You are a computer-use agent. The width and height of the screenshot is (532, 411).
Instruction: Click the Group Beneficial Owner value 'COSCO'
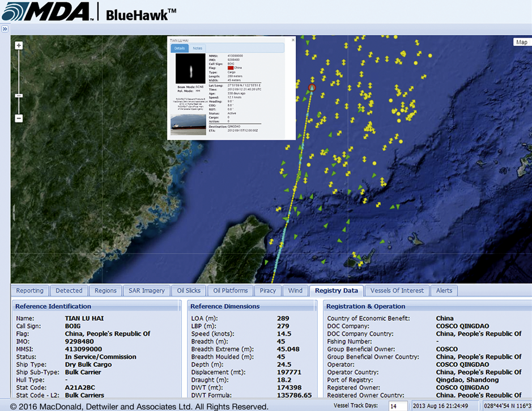tap(447, 349)
